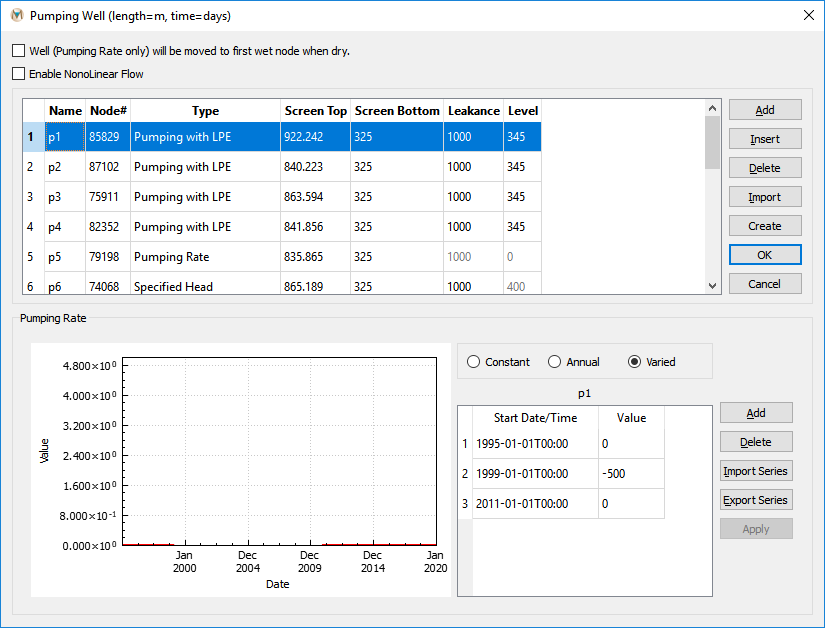Click the Pumping with LPE type of p1

tap(205, 137)
